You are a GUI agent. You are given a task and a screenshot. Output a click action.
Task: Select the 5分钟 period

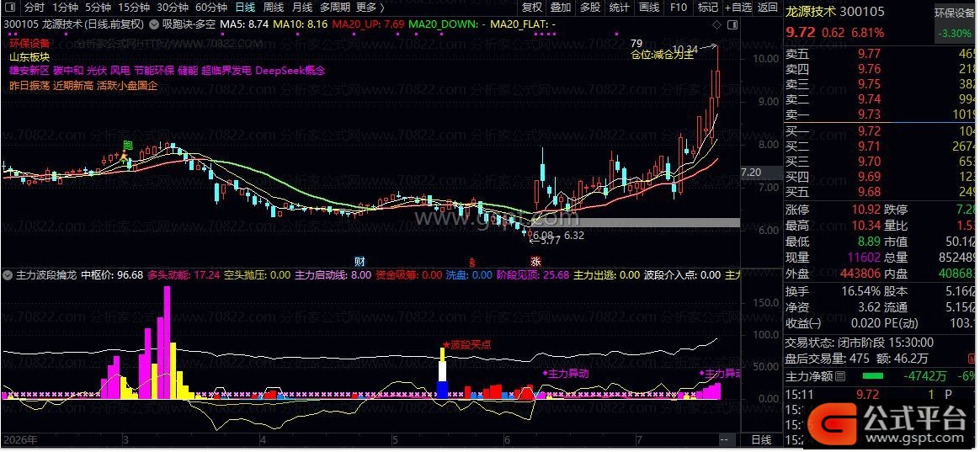(99, 8)
